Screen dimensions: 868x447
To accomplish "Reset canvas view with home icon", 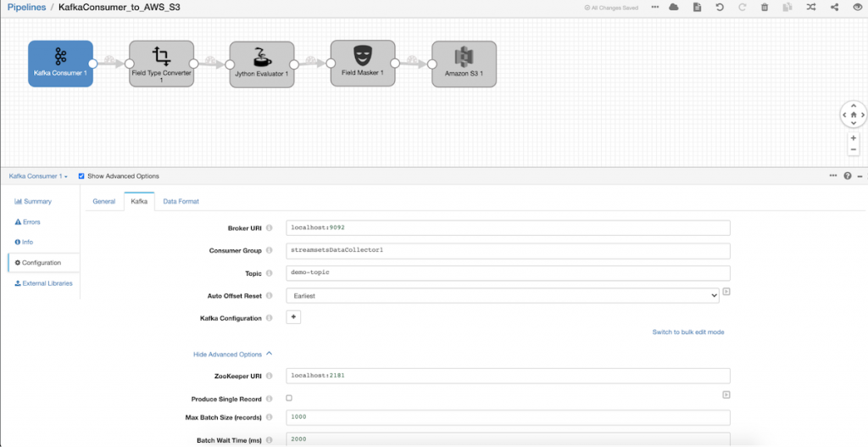I will 854,115.
